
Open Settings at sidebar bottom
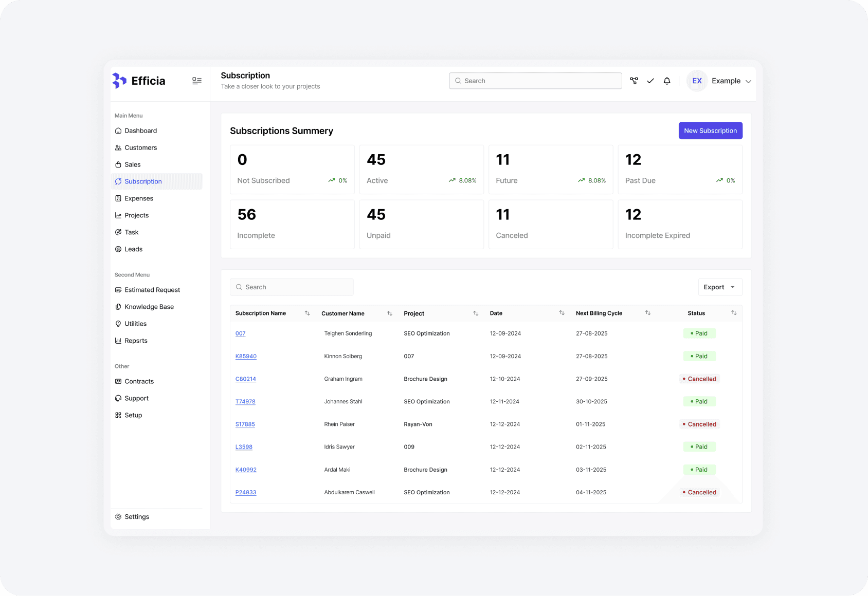[x=156, y=517]
